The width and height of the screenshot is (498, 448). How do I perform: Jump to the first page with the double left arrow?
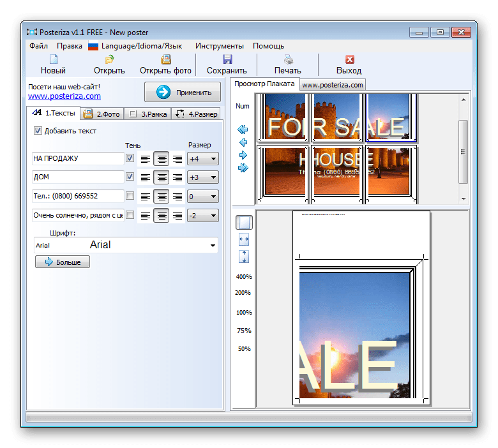[243, 130]
